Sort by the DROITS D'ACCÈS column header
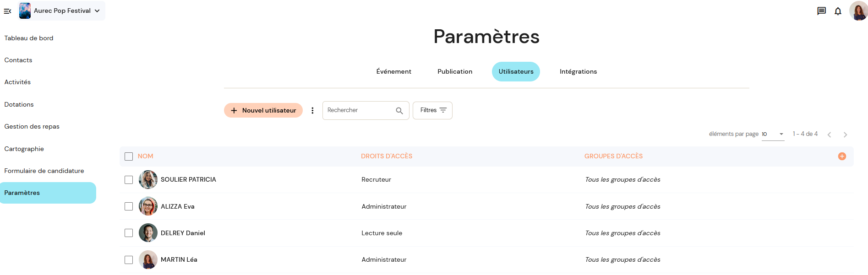The image size is (868, 275). tap(387, 156)
